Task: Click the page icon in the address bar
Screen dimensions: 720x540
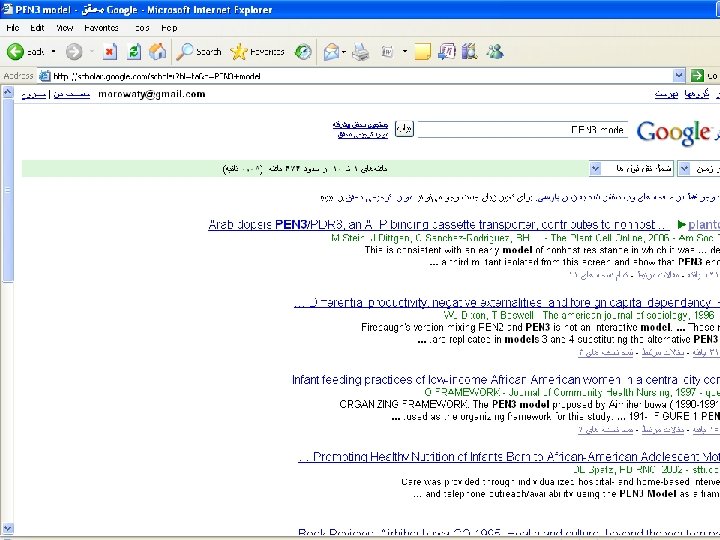Action: 45,76
